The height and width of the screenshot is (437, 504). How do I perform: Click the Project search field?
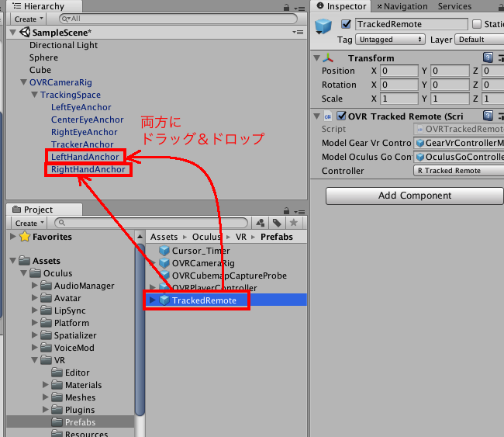[151, 223]
